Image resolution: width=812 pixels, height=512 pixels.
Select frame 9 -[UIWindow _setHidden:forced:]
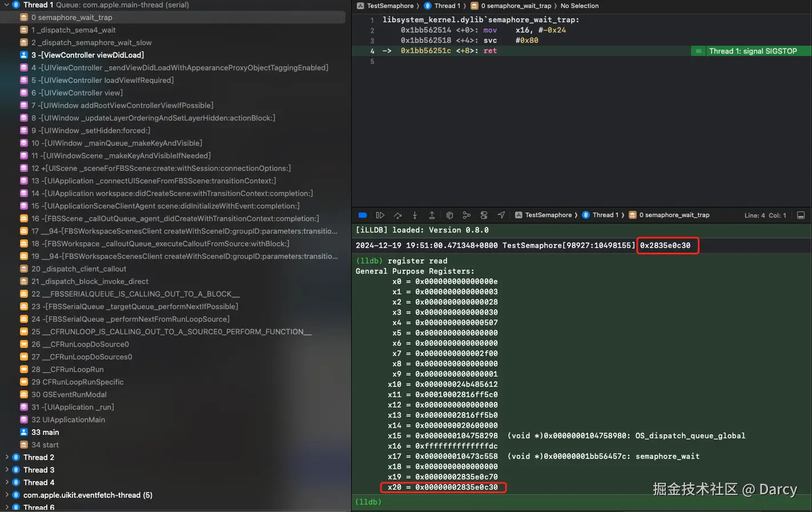click(x=174, y=130)
